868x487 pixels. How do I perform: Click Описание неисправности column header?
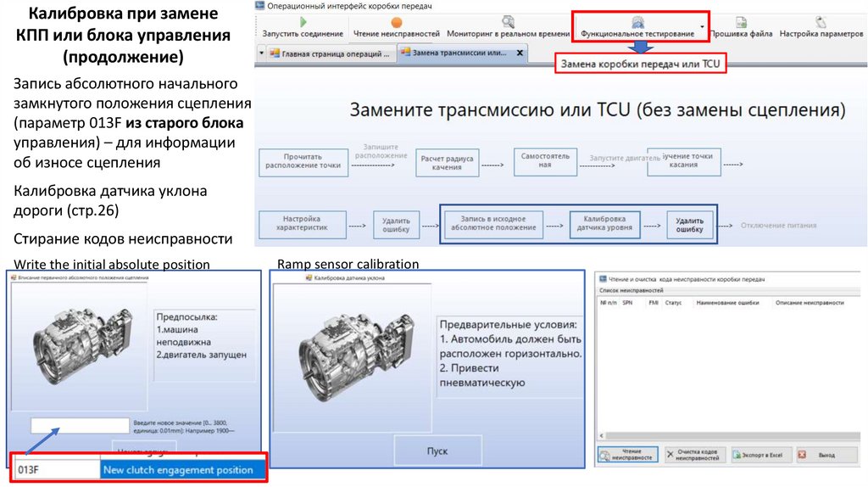coord(810,303)
